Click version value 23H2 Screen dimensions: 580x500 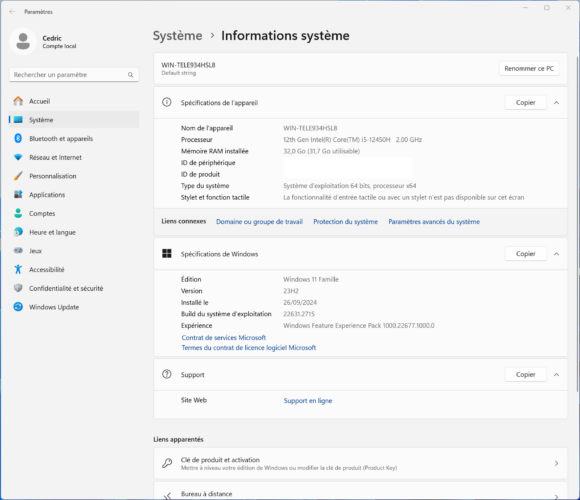[291, 291]
